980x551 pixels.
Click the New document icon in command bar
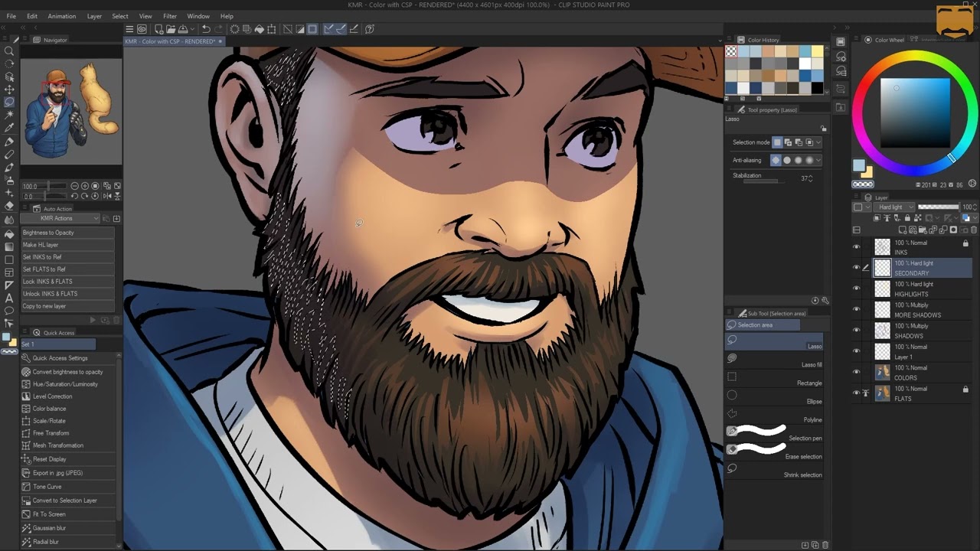158,29
